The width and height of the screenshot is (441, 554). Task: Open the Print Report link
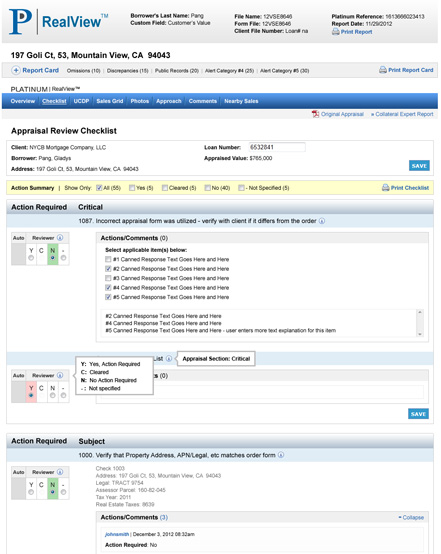[356, 32]
